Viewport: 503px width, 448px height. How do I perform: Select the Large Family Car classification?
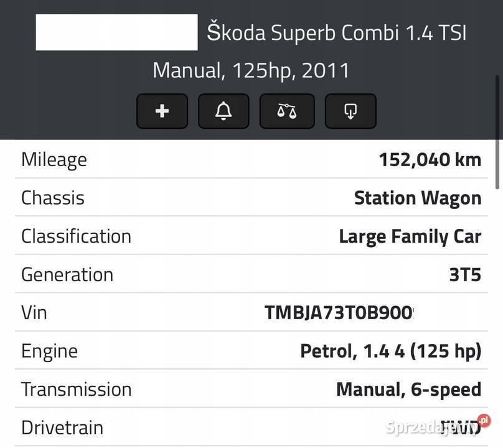[x=410, y=235]
